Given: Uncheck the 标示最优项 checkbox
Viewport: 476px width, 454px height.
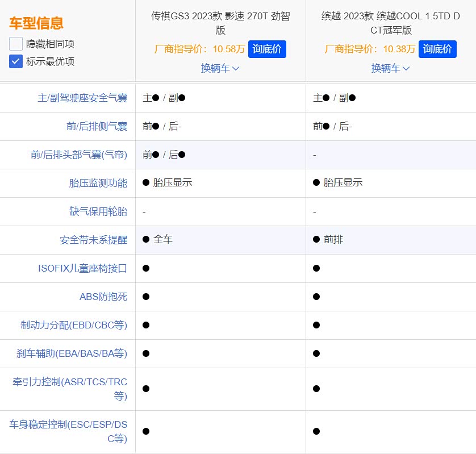Looking at the screenshot, I should [16, 61].
